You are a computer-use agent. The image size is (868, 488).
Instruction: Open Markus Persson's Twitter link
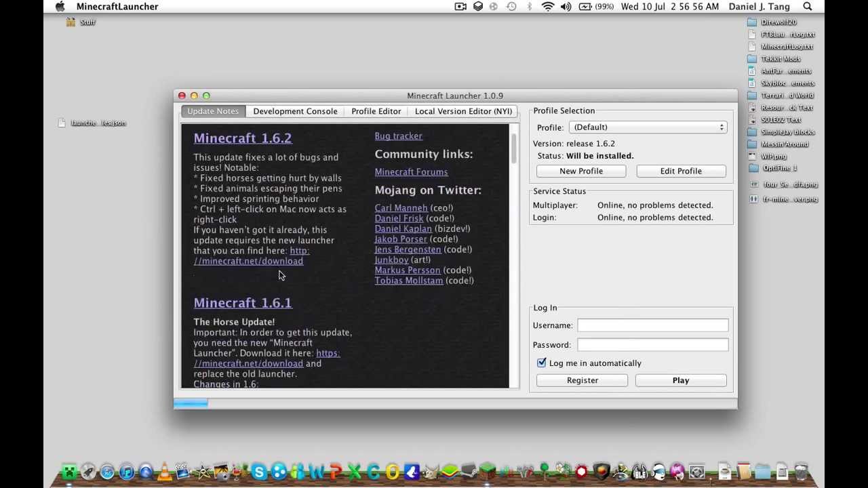click(x=407, y=270)
